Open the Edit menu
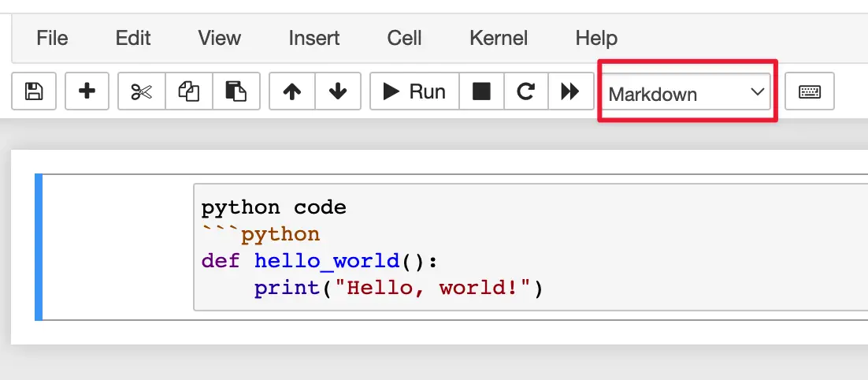 [133, 38]
